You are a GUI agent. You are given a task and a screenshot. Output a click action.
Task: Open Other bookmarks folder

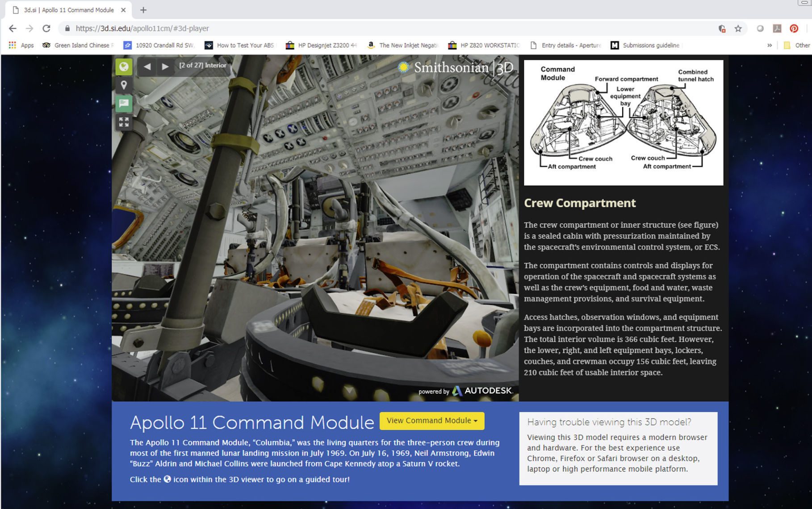coord(797,45)
